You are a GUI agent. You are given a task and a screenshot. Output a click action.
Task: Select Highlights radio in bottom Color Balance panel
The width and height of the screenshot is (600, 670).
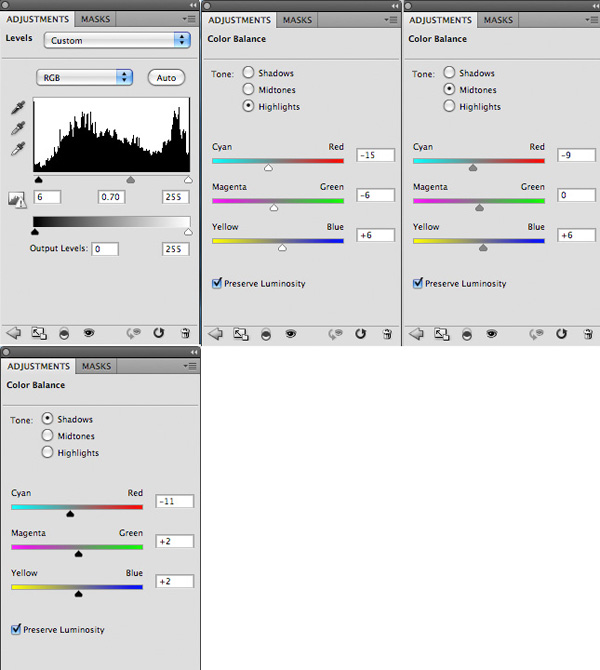pos(47,452)
